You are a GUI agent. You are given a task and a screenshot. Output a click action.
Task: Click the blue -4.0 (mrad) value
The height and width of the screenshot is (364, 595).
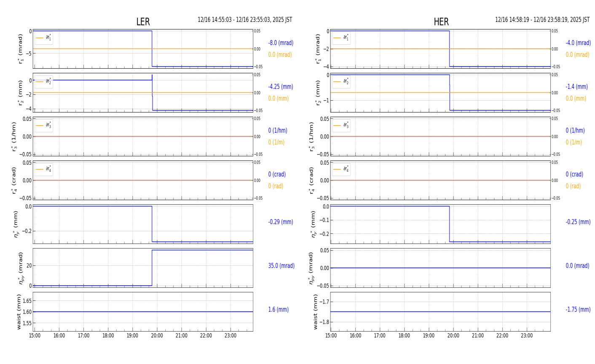pos(578,43)
